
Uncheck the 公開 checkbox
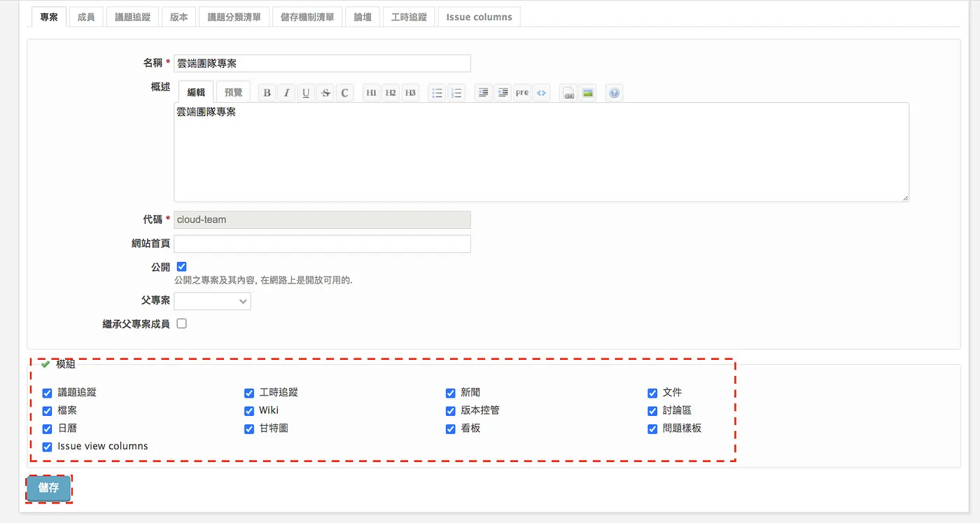coord(182,267)
